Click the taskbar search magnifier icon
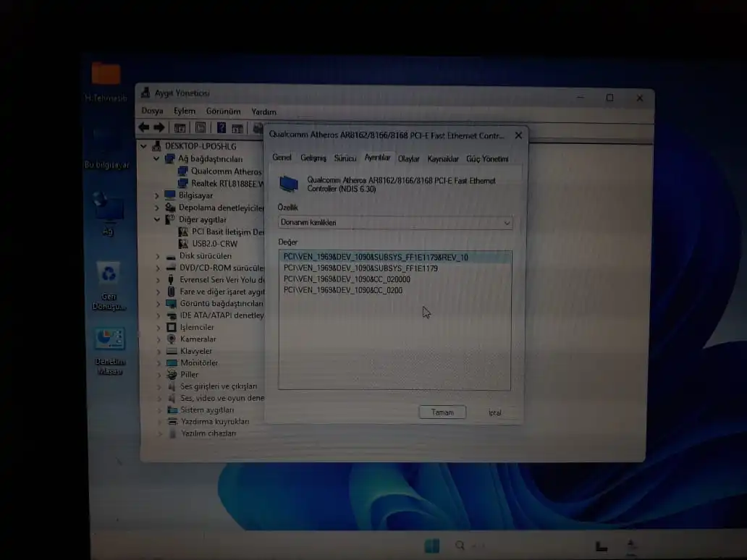747x560 pixels. [459, 546]
